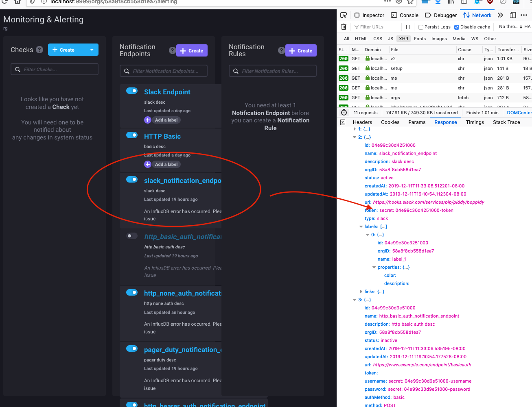Disable the Slack Endpoint notification
This screenshot has height=407, width=532.
point(132,91)
